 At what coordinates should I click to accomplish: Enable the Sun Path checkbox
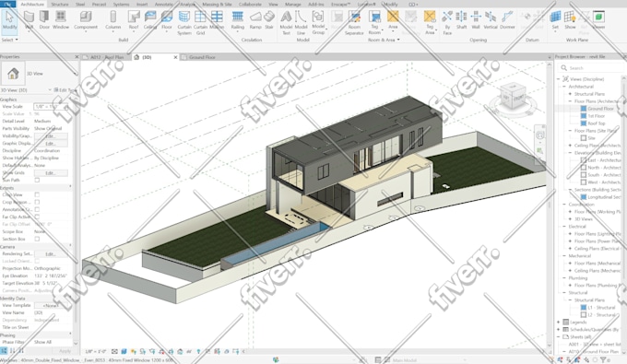37,181
